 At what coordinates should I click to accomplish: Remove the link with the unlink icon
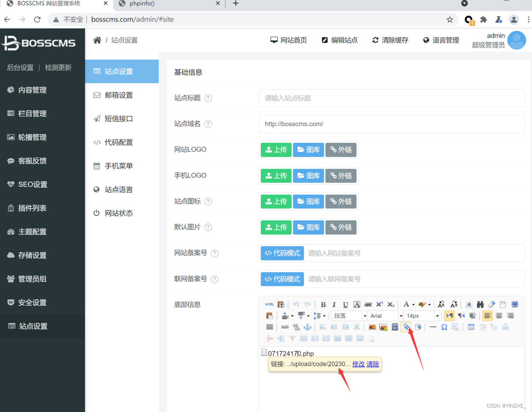(296, 327)
